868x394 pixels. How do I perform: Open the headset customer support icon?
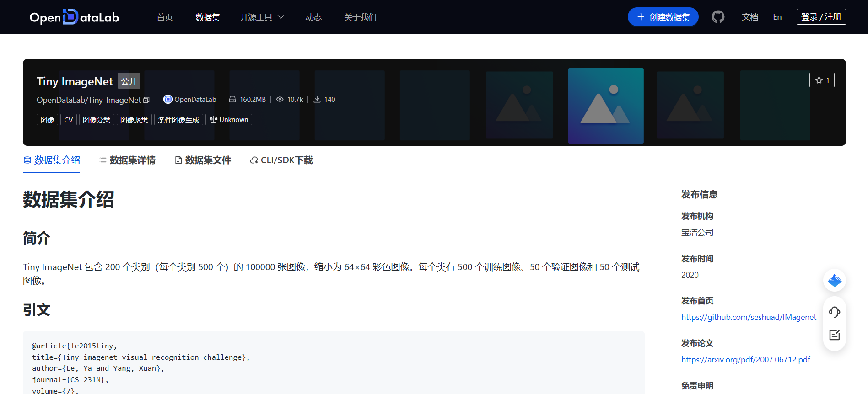835,312
